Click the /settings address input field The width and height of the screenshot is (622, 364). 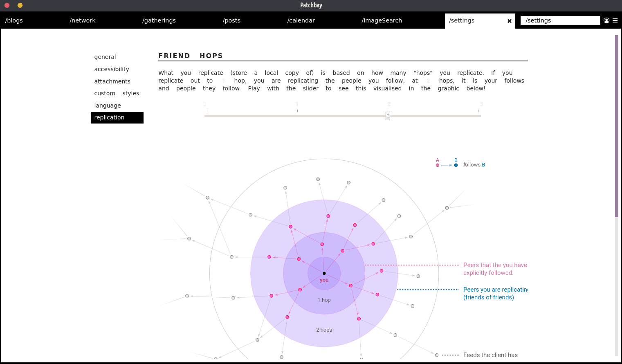[560, 20]
